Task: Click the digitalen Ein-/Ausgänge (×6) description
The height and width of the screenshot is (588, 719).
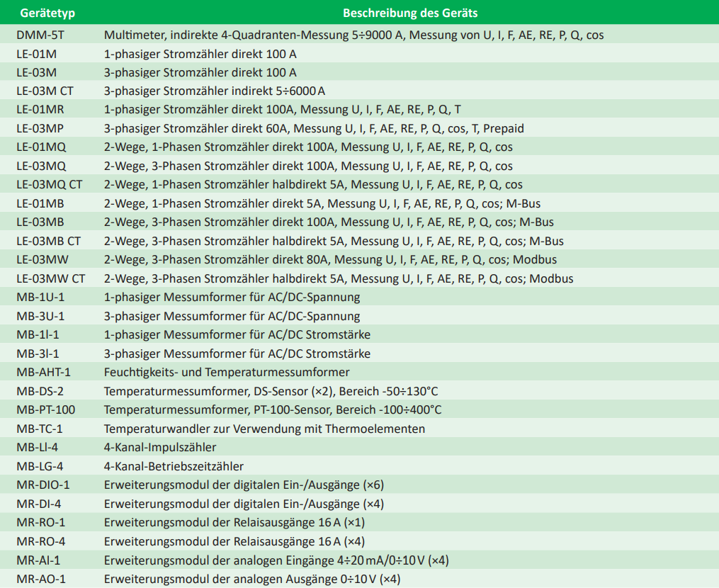Action: point(244,485)
